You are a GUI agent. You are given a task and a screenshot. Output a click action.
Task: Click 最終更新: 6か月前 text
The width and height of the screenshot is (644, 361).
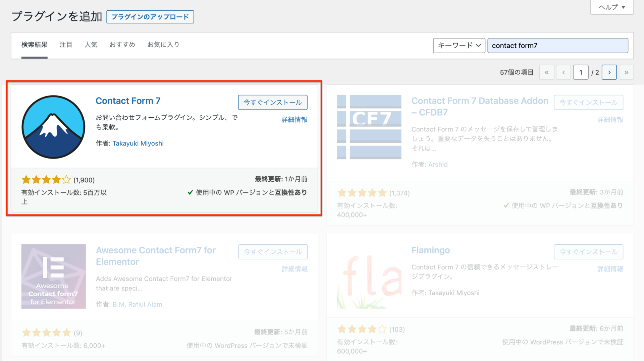point(596,328)
